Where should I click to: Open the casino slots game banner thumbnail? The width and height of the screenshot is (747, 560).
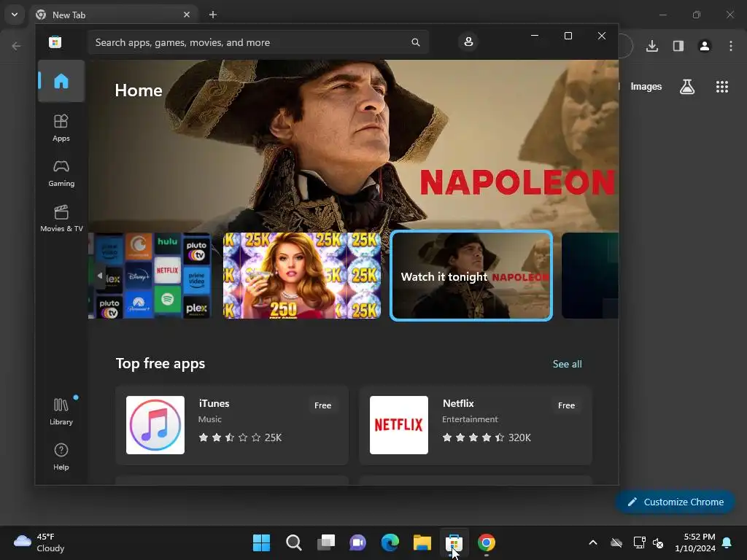point(302,275)
